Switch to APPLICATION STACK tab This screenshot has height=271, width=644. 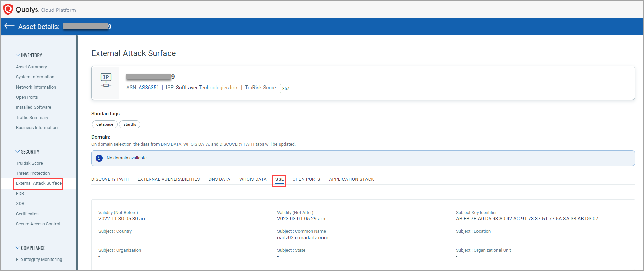click(352, 179)
